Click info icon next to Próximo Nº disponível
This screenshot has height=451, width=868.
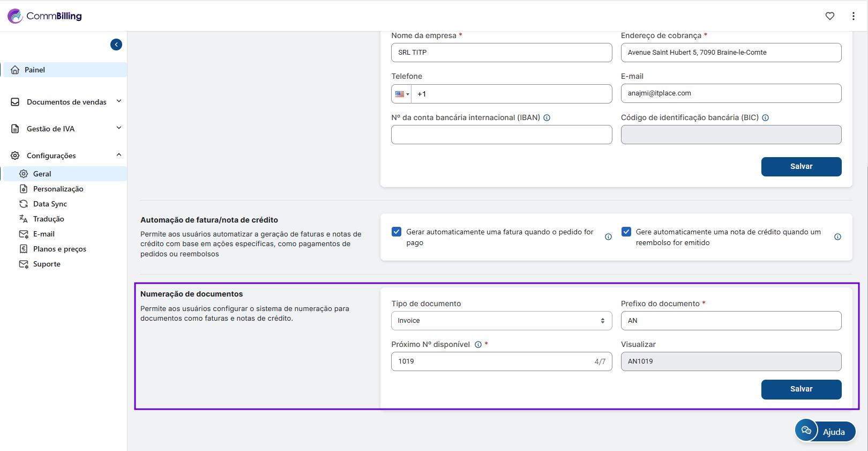(478, 345)
